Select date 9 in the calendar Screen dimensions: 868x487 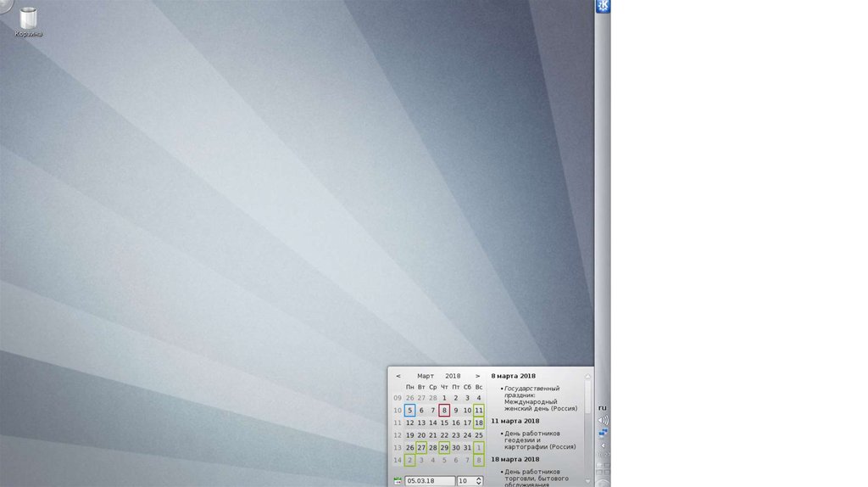[x=455, y=411]
